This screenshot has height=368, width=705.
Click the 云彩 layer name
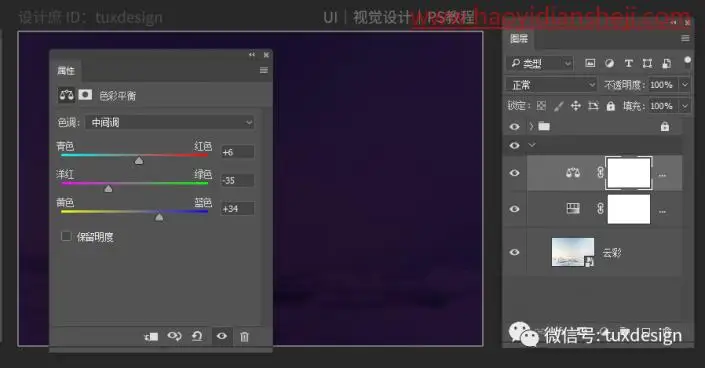(611, 253)
